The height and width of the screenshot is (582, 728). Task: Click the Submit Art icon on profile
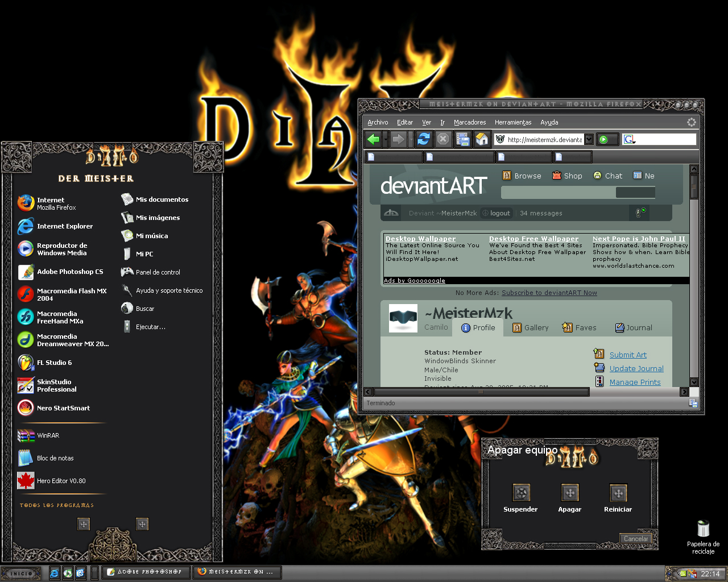tap(599, 354)
